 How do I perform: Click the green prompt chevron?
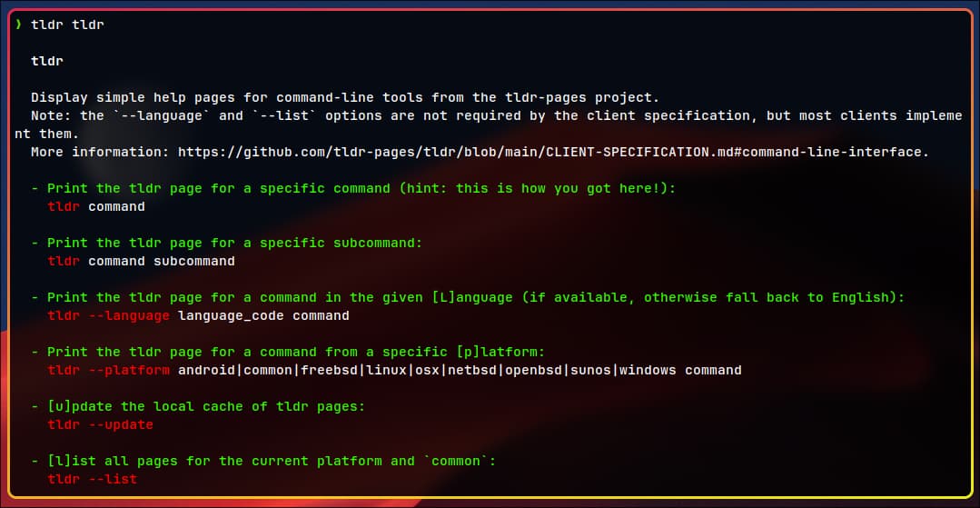click(x=18, y=25)
